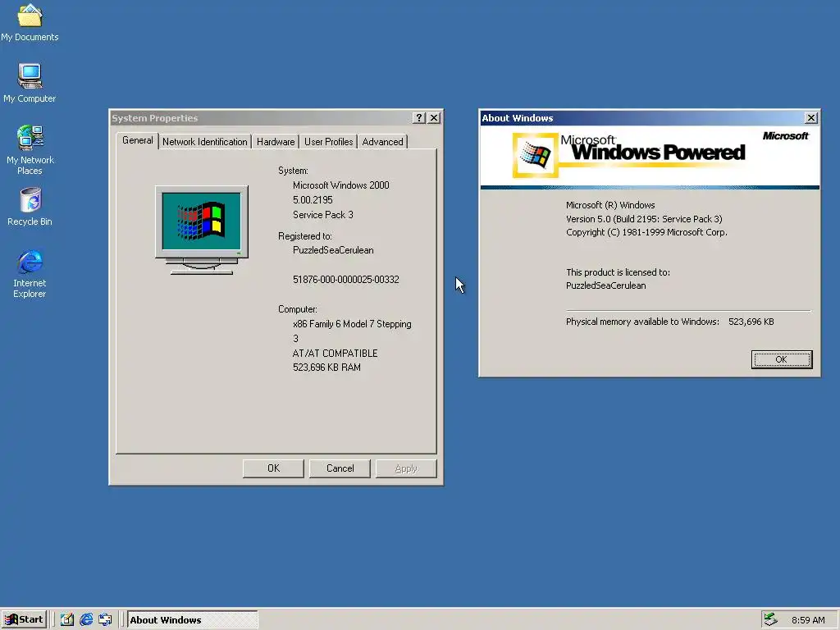Click the 523,696 KB RAM text

[x=326, y=367]
